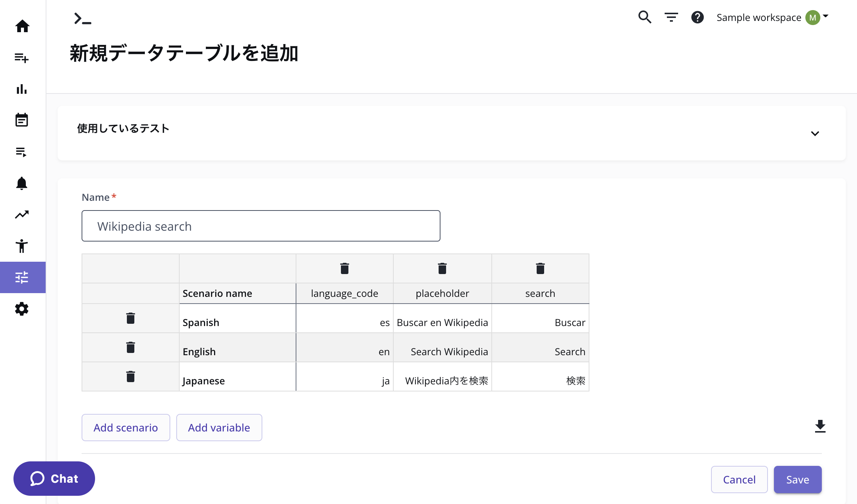
Task: Click the Name input field
Action: 261,226
